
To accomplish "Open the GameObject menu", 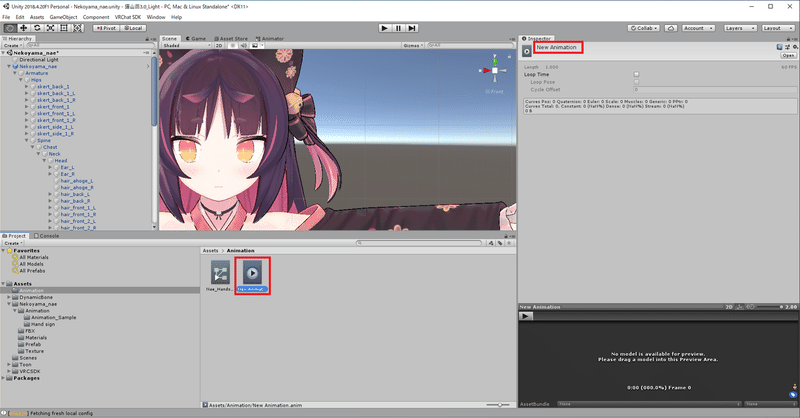I will 63,17.
